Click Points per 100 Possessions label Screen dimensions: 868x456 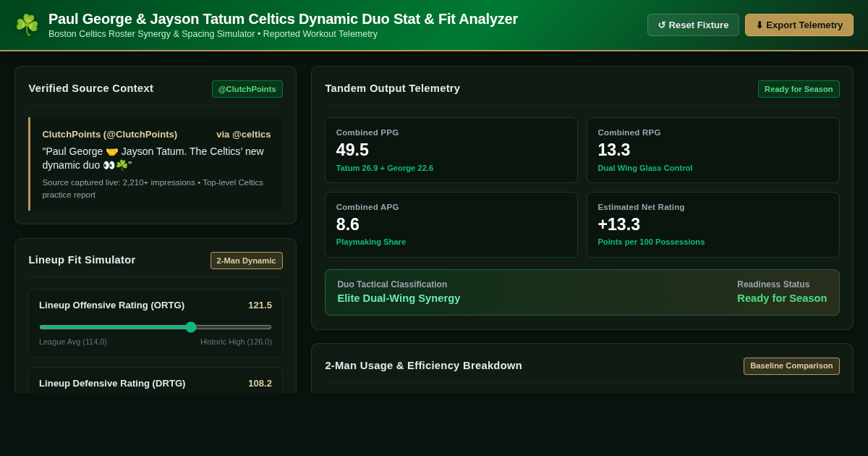pos(651,242)
